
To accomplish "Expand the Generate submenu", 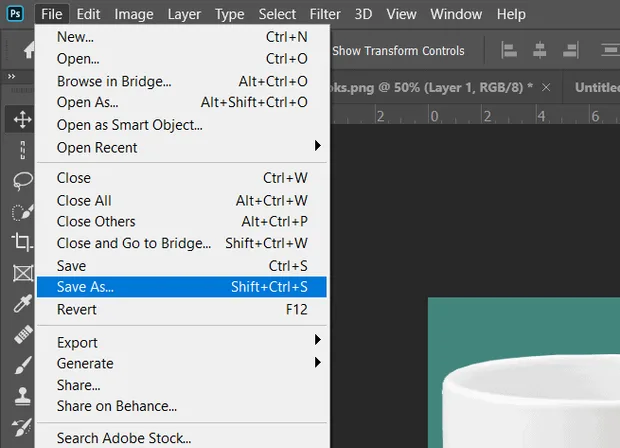I will tap(182, 363).
